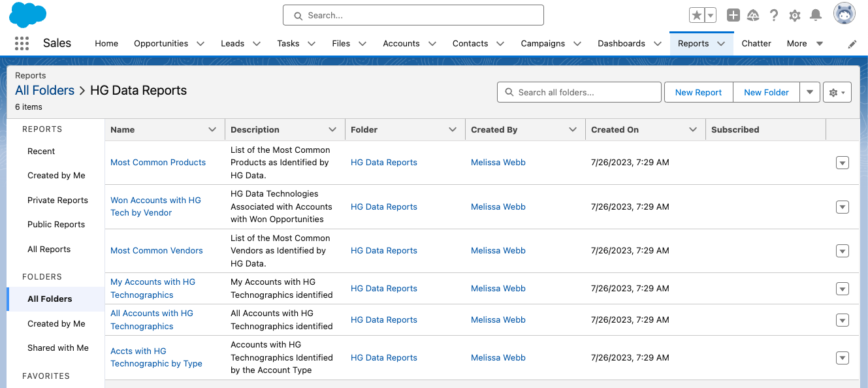The image size is (868, 388).
Task: Open the Accounts tab
Action: 401,44
